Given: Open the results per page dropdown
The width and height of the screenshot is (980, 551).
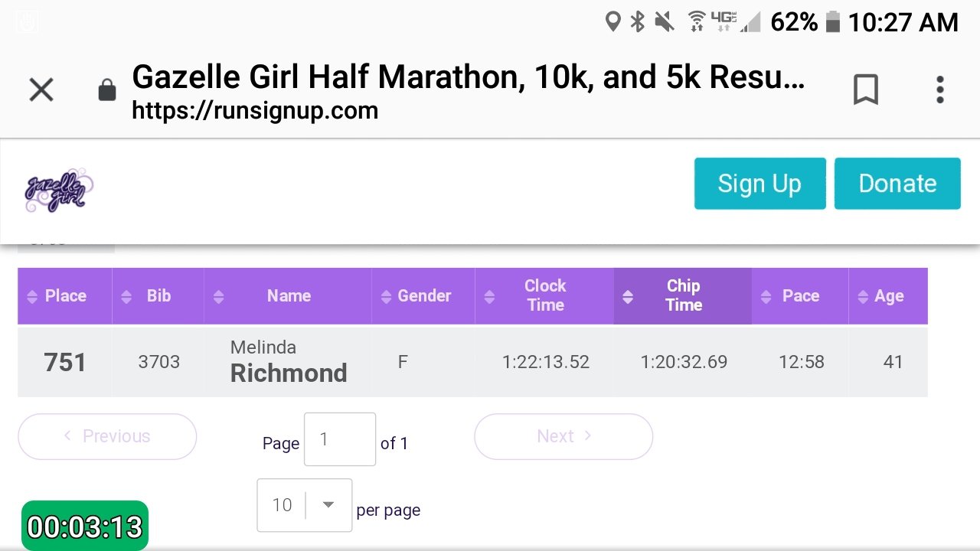Looking at the screenshot, I should click(x=305, y=505).
